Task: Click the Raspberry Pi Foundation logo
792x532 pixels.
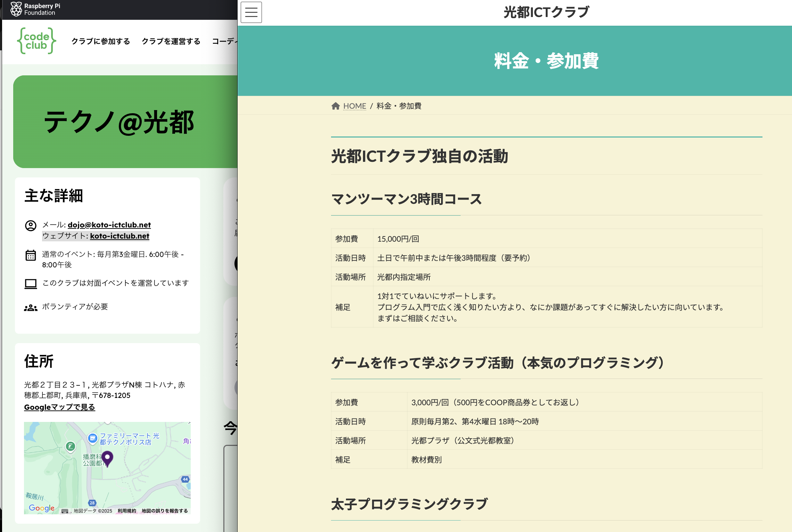Action: click(x=35, y=9)
